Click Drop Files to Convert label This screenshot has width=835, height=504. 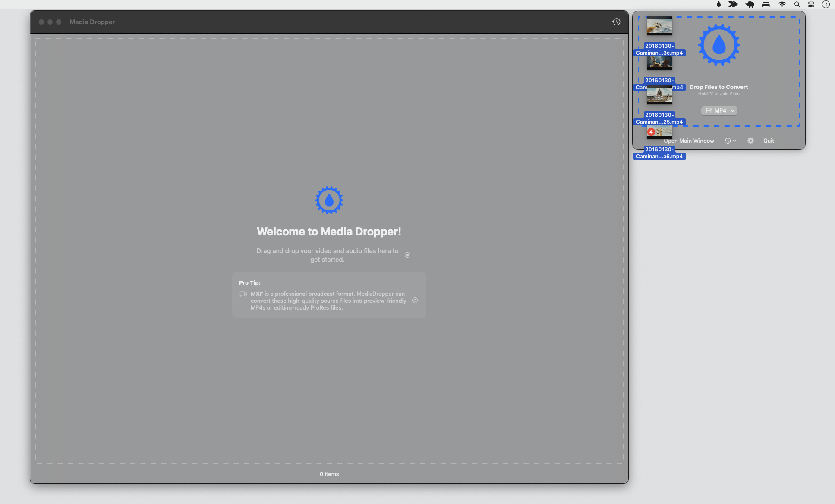tap(718, 87)
